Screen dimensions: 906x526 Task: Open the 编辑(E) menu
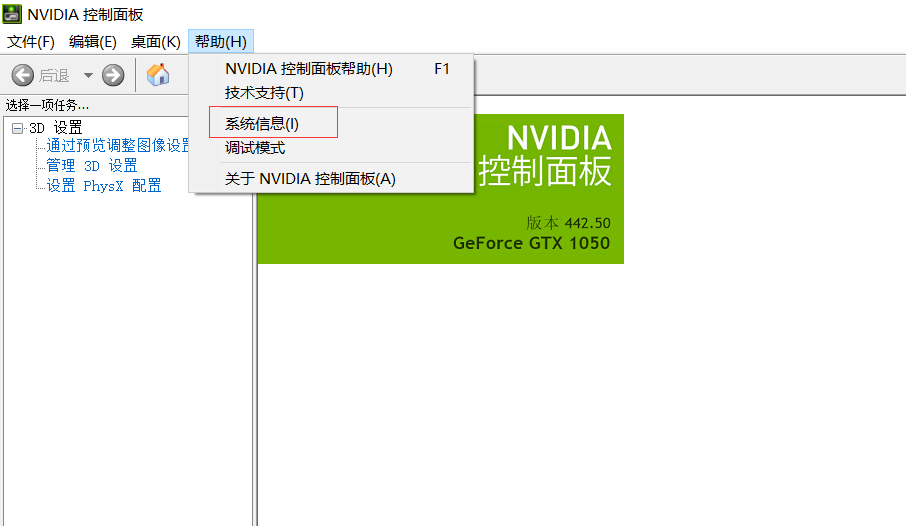pos(92,42)
